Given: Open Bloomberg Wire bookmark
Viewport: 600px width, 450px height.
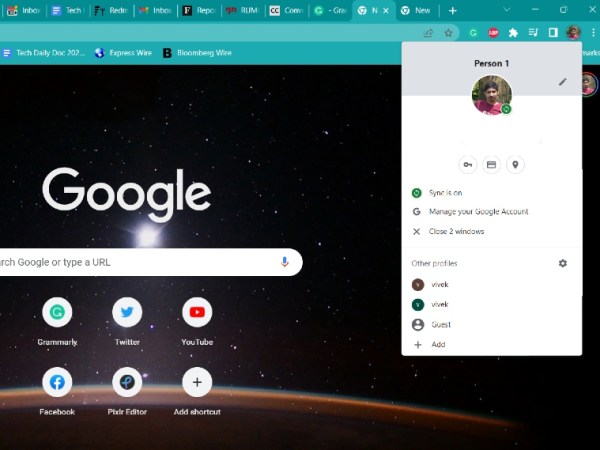Looking at the screenshot, I should pyautogui.click(x=197, y=53).
